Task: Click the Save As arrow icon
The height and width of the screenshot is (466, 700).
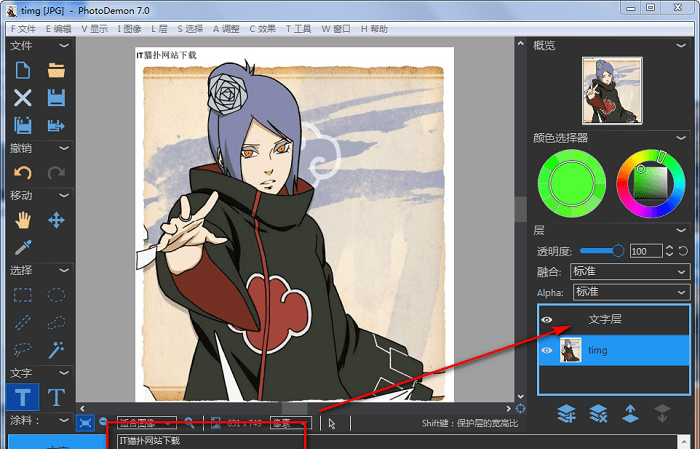Action: click(56, 125)
